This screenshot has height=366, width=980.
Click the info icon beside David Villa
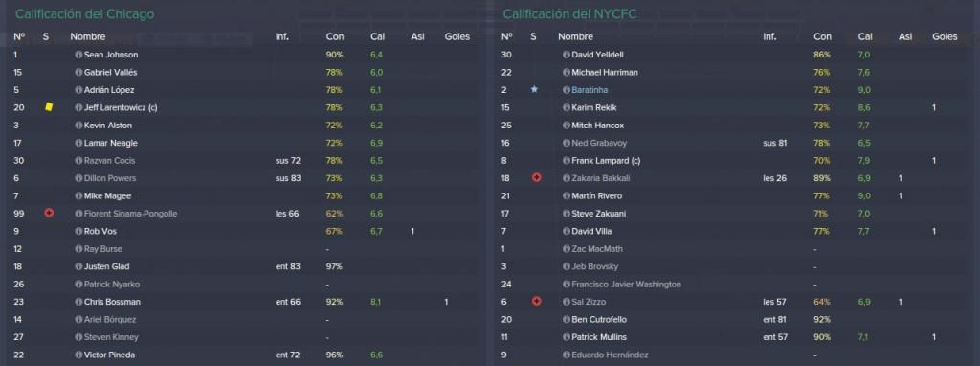click(567, 232)
